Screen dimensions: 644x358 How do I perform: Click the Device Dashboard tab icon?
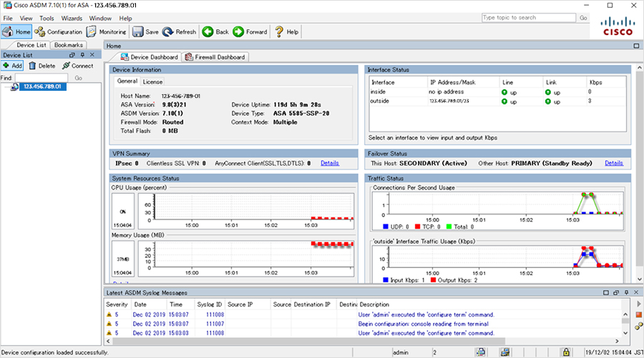(x=125, y=57)
